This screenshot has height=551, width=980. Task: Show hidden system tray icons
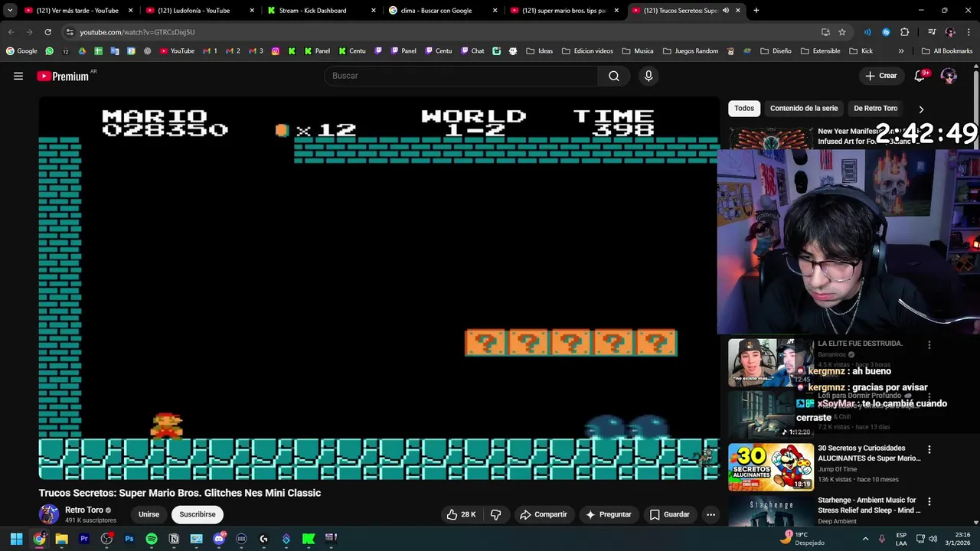(x=866, y=539)
